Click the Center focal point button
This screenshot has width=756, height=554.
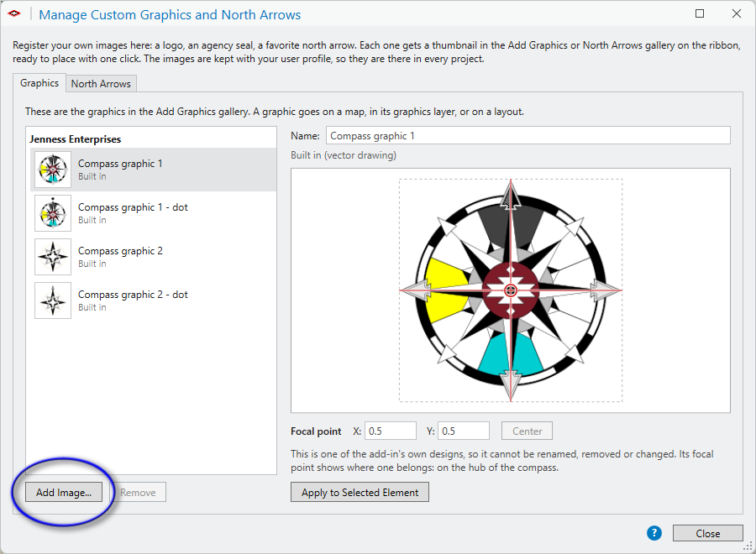527,431
